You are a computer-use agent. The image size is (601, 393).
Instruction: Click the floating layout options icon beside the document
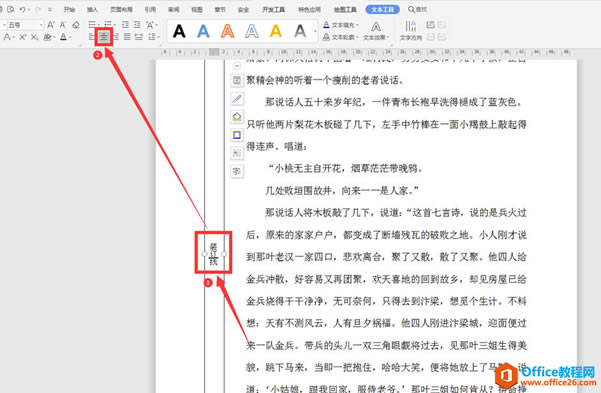(x=237, y=80)
